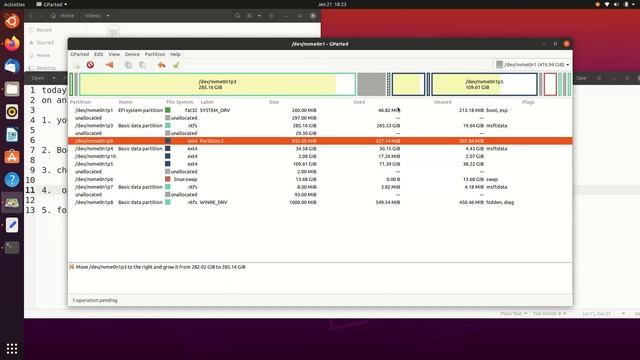Click the Partition column header
The height and width of the screenshot is (360, 640).
tap(80, 102)
